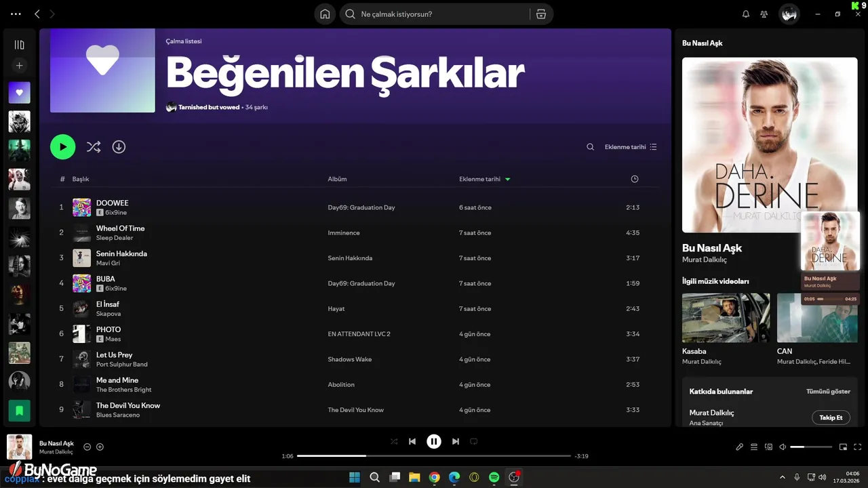Navigate back with left arrow

pos(37,14)
